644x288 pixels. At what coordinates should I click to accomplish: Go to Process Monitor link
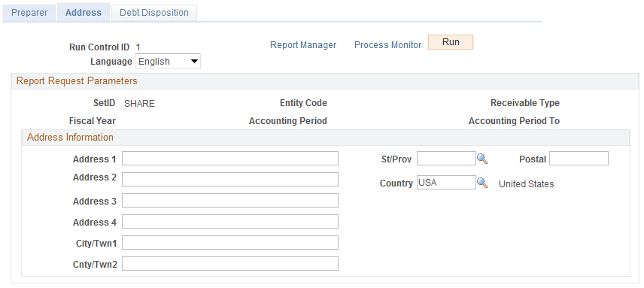click(387, 45)
